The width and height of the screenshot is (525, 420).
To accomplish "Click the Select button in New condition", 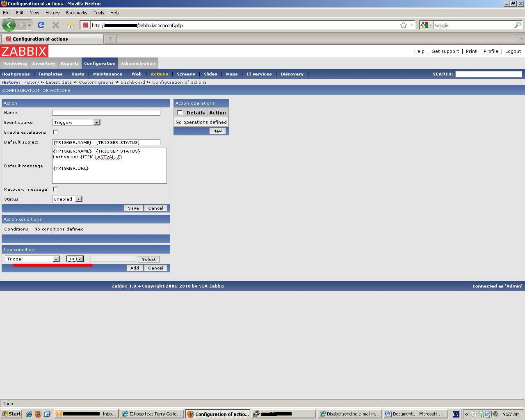I will pyautogui.click(x=148, y=259).
